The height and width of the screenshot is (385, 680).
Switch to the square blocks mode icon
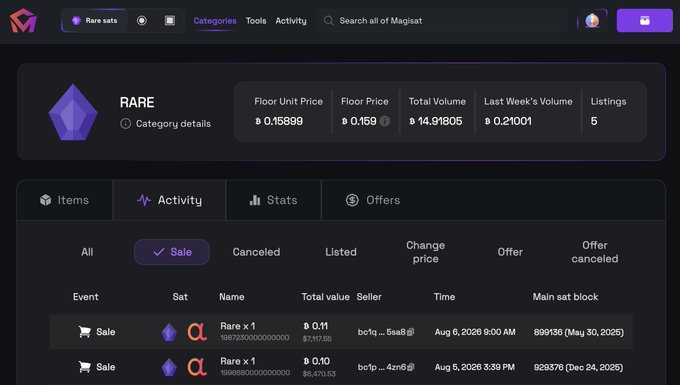point(170,20)
